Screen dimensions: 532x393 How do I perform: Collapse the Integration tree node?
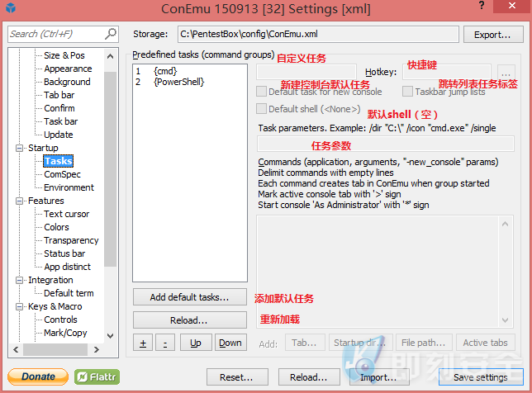(19, 281)
